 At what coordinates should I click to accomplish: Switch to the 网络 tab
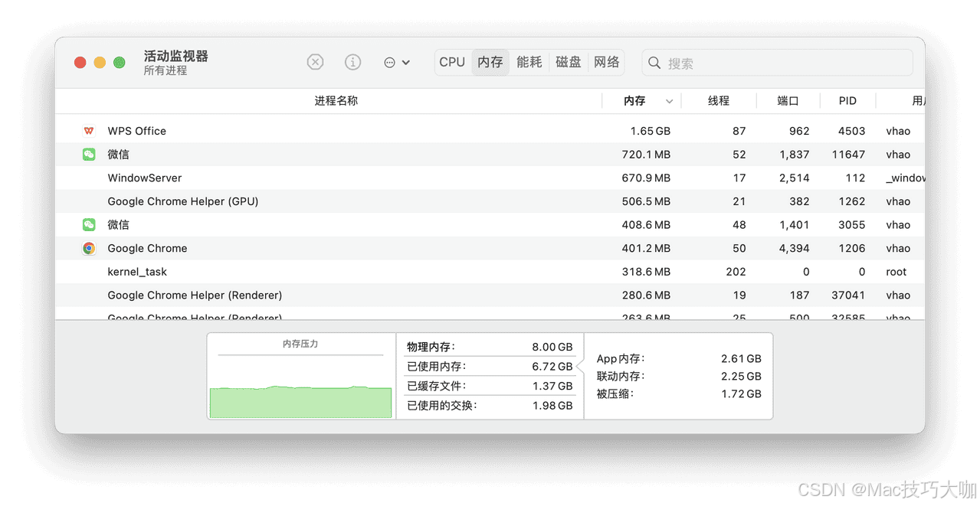tap(607, 62)
